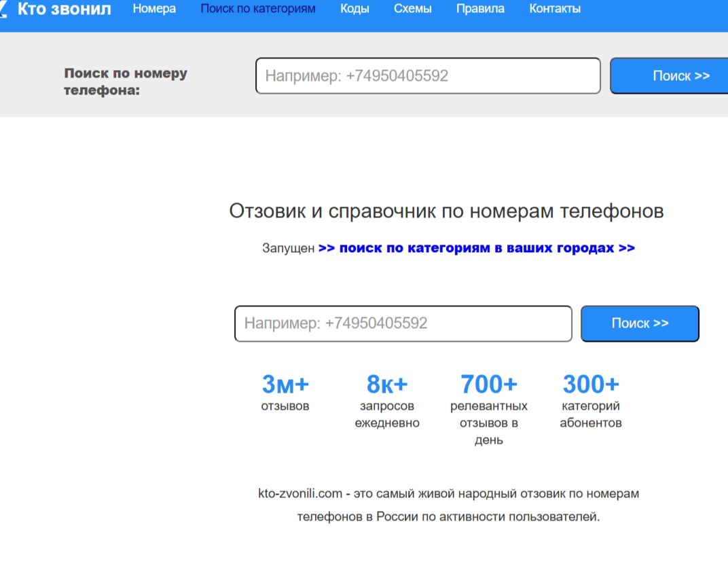Screen dimensions: 728x566
Task: Follow the bold blue поиск по категориям link
Action: (x=476, y=248)
